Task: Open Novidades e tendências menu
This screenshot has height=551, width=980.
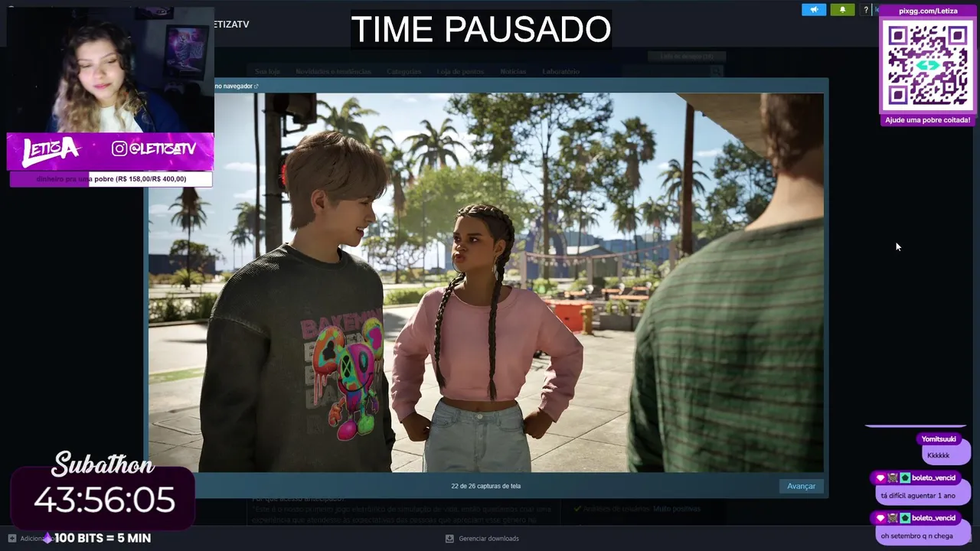Action: 333,71
